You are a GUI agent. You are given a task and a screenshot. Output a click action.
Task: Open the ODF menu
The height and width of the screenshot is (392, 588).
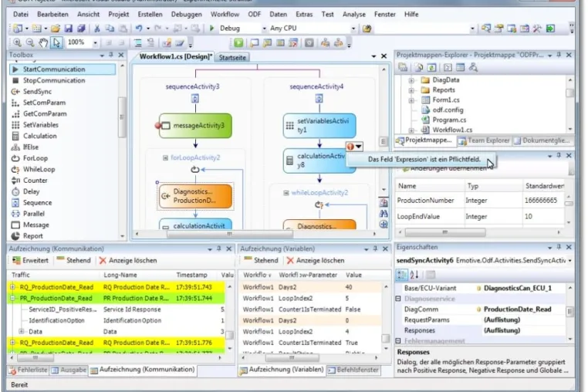point(254,14)
